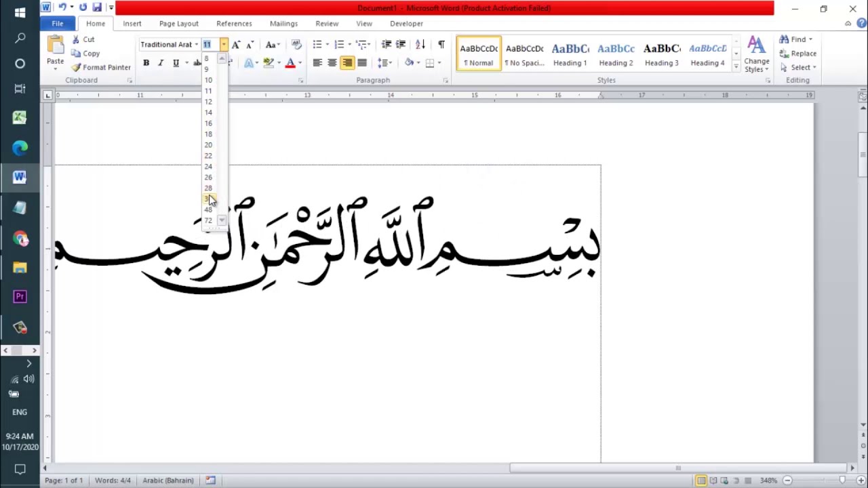868x488 pixels.
Task: Open Line Spacing dropdown
Action: click(385, 63)
